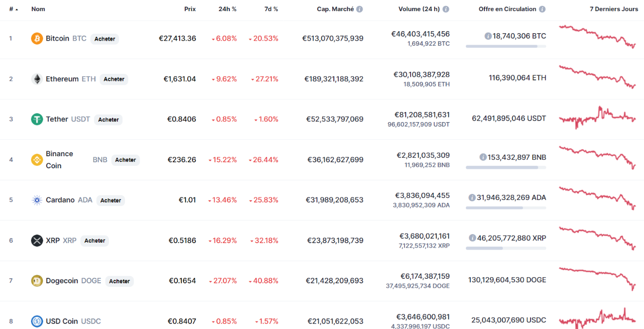Click info icon beside Cap. Marché header
The height and width of the screenshot is (329, 644).
(x=359, y=9)
